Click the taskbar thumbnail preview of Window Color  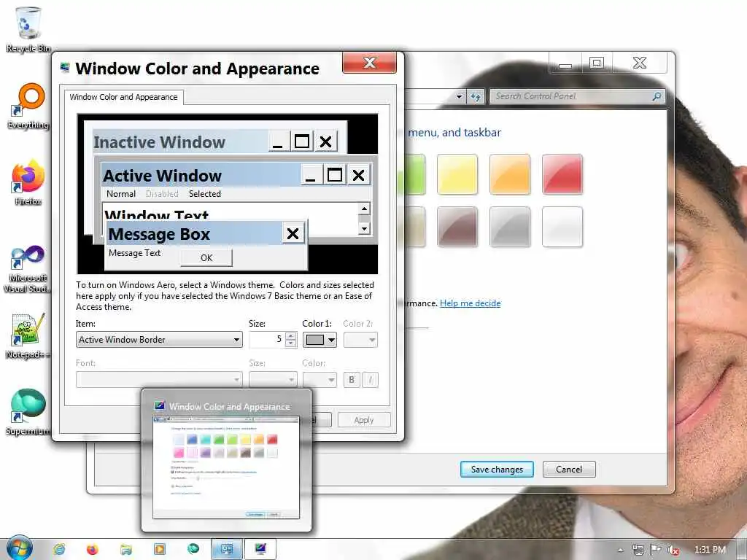coord(226,460)
